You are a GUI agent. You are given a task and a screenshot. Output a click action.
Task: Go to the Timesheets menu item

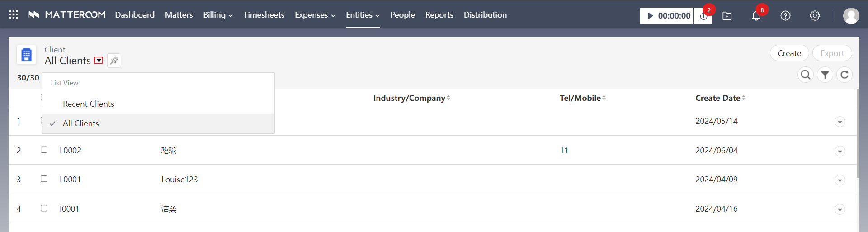pyautogui.click(x=264, y=15)
